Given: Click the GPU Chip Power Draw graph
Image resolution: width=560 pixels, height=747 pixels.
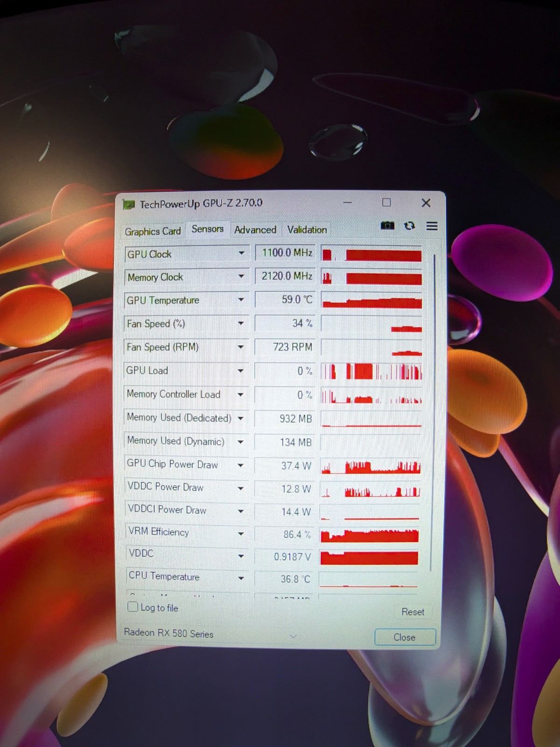Looking at the screenshot, I should coord(371,465).
